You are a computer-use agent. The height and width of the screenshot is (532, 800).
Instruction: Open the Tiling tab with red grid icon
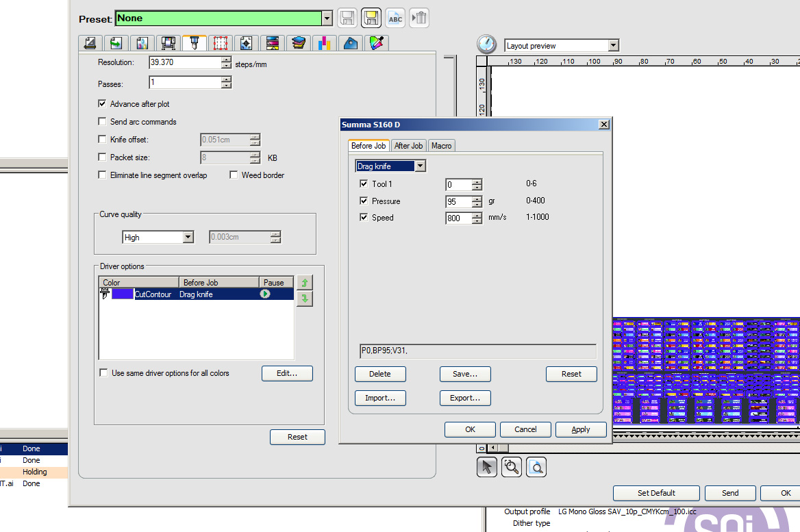tap(221, 43)
